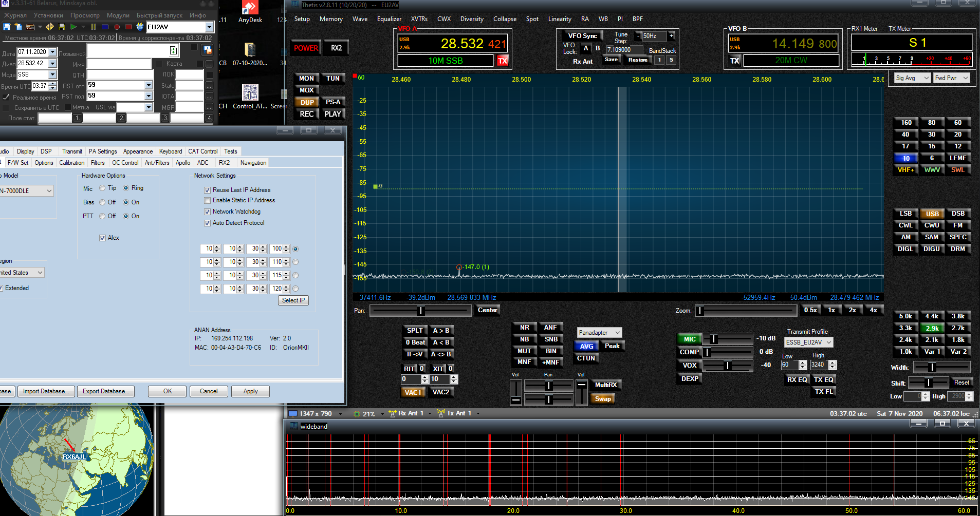
Task: Uncheck the Network Watchdog option
Action: pyautogui.click(x=208, y=212)
